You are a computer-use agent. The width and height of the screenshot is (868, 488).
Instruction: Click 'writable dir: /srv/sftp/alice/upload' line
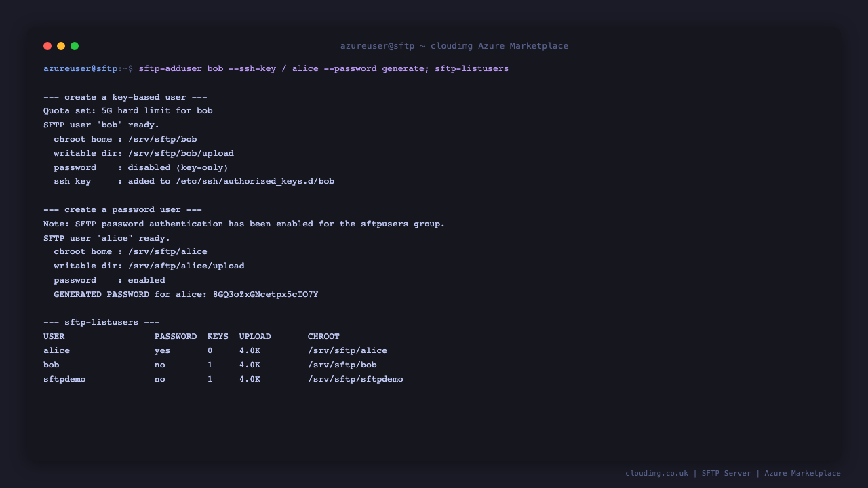coord(149,266)
